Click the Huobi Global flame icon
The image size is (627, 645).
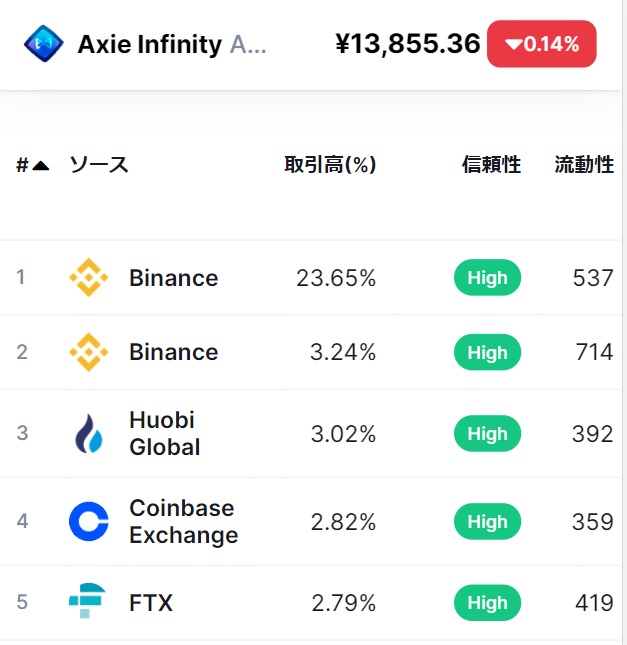[88, 434]
